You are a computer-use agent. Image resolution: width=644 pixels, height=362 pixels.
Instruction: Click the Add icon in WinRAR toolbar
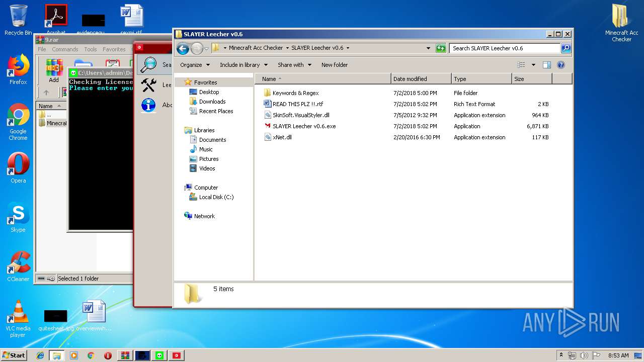[54, 71]
